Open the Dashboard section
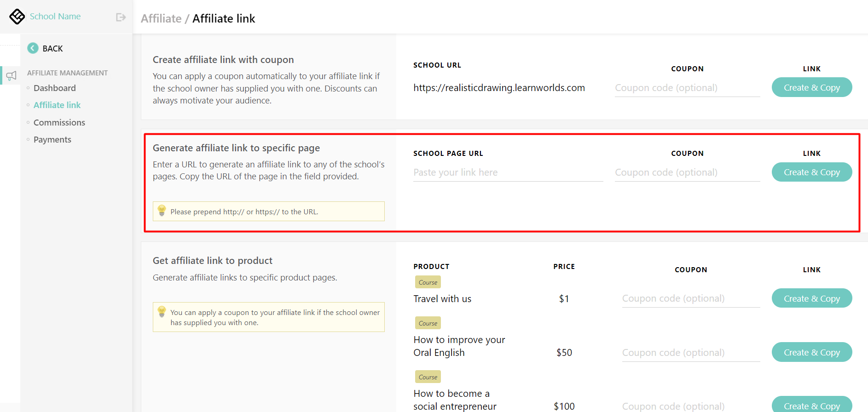Screen dimensions: 868x412 pyautogui.click(x=54, y=88)
